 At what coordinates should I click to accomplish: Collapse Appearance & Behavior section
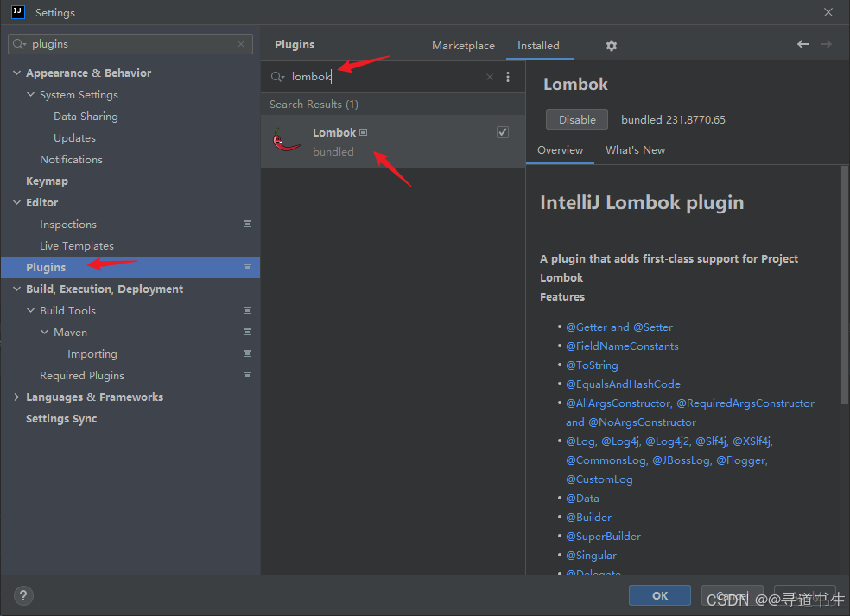[16, 73]
